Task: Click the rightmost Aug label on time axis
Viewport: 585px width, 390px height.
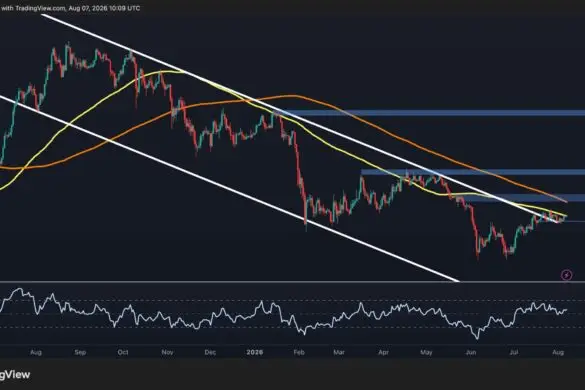Action: tap(558, 352)
